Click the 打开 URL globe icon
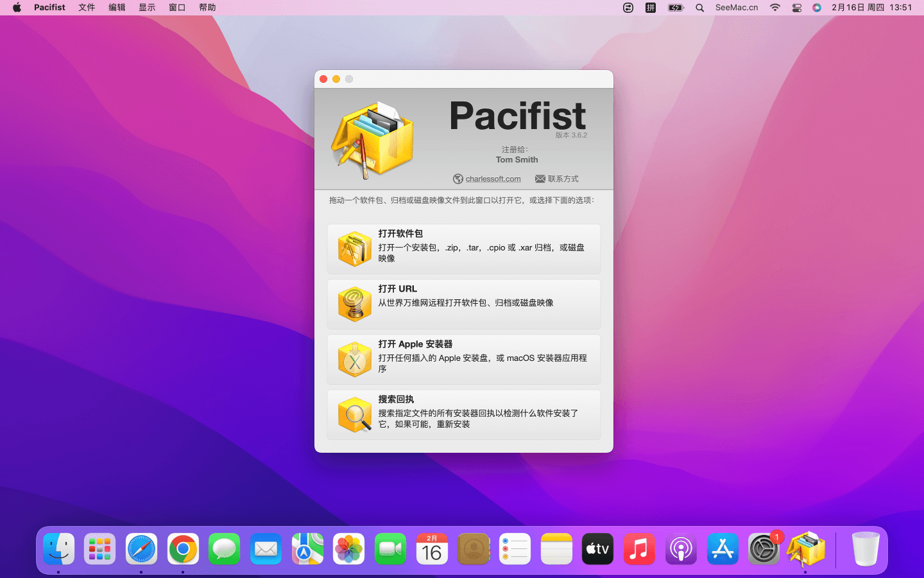 [355, 304]
